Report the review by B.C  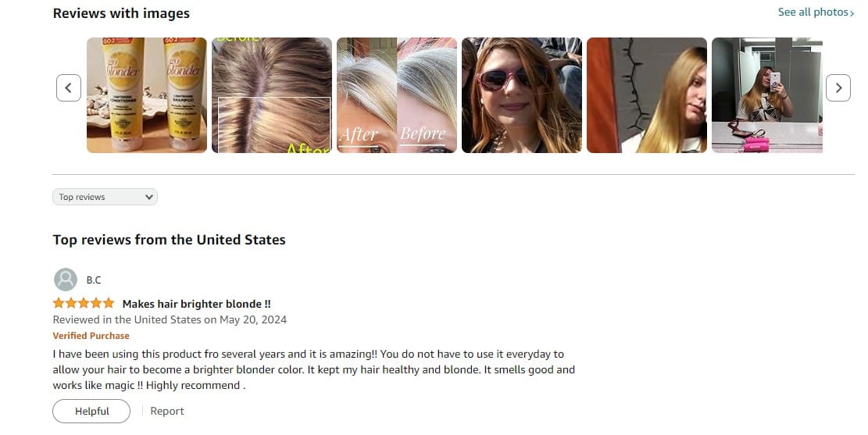coord(167,412)
